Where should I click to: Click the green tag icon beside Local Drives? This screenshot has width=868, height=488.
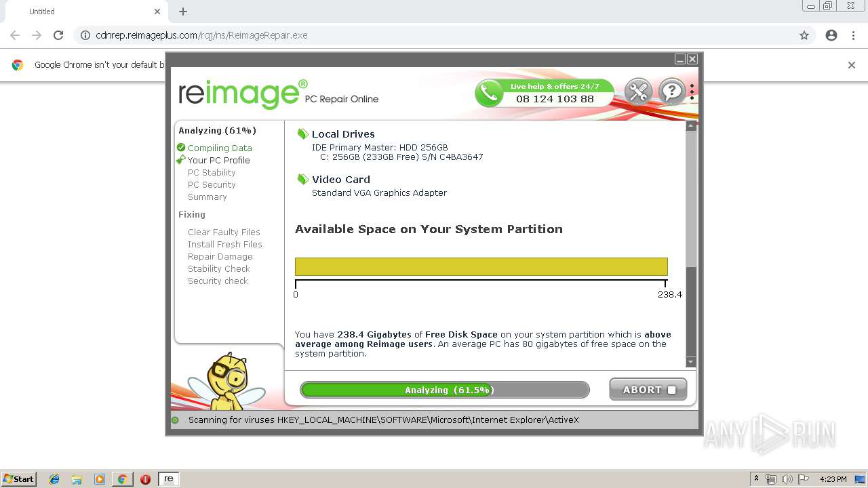[302, 134]
